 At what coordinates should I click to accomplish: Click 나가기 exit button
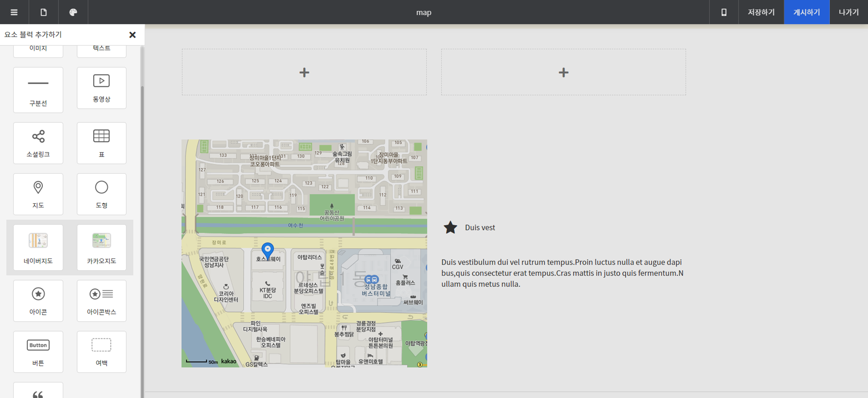point(848,12)
